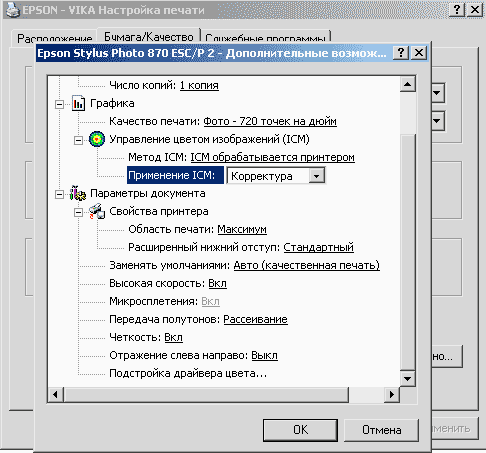
Task: Click help button of EPSON VIKA window
Action: coord(457,9)
